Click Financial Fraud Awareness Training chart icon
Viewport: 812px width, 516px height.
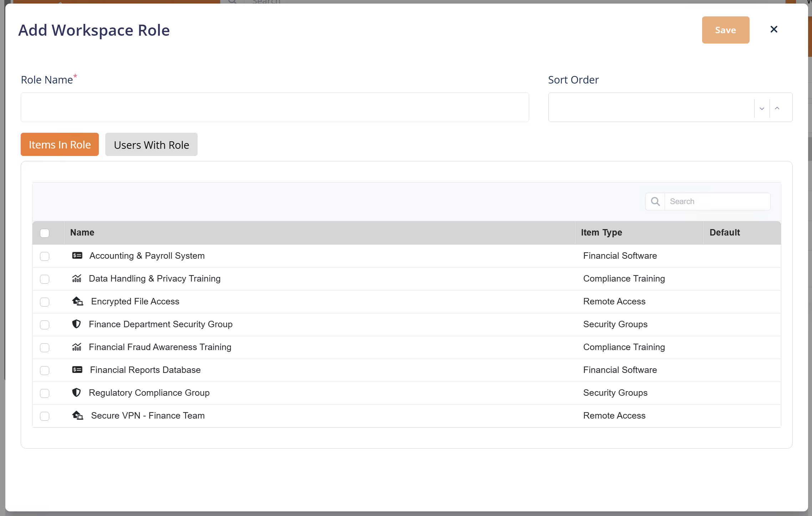tap(77, 347)
